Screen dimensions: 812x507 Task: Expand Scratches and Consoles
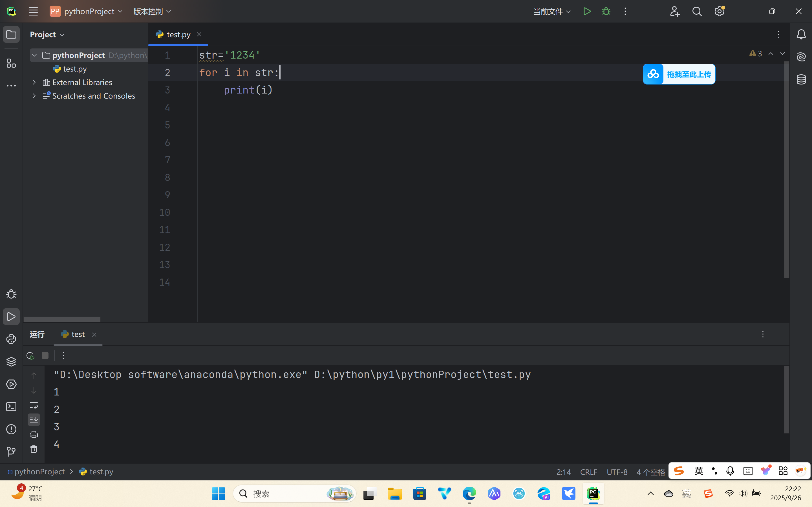(x=34, y=95)
